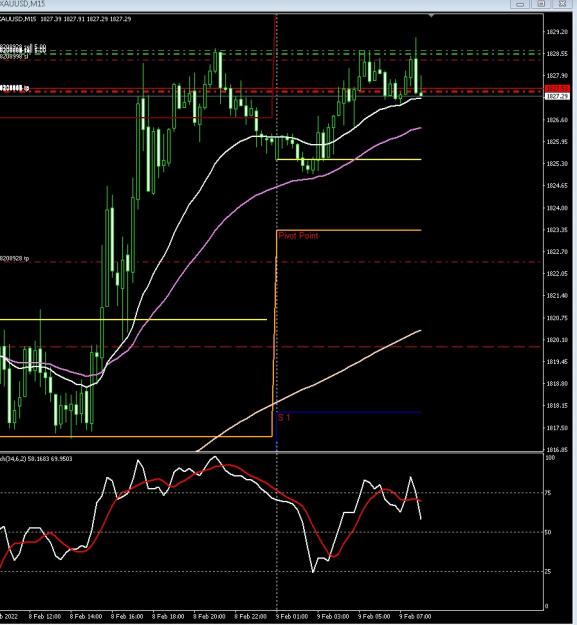577x625 pixels.
Task: Click the 1825.30 price axis label
Action: click(557, 163)
